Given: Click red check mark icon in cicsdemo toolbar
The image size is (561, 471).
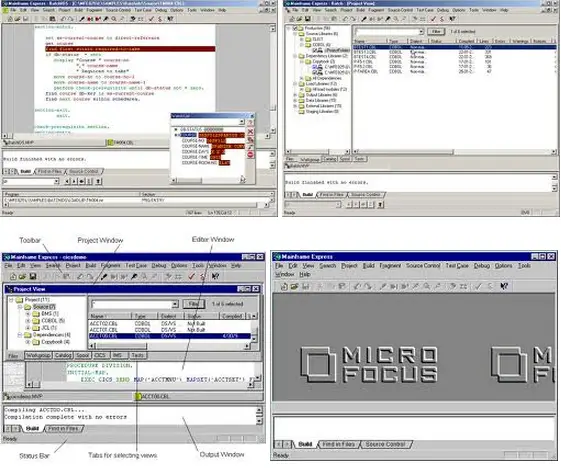Looking at the screenshot, I should pos(192,276).
